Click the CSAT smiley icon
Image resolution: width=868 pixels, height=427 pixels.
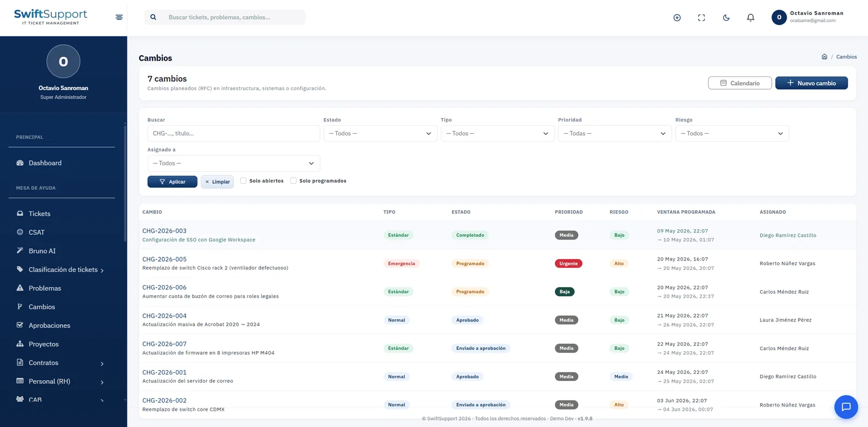pos(20,232)
